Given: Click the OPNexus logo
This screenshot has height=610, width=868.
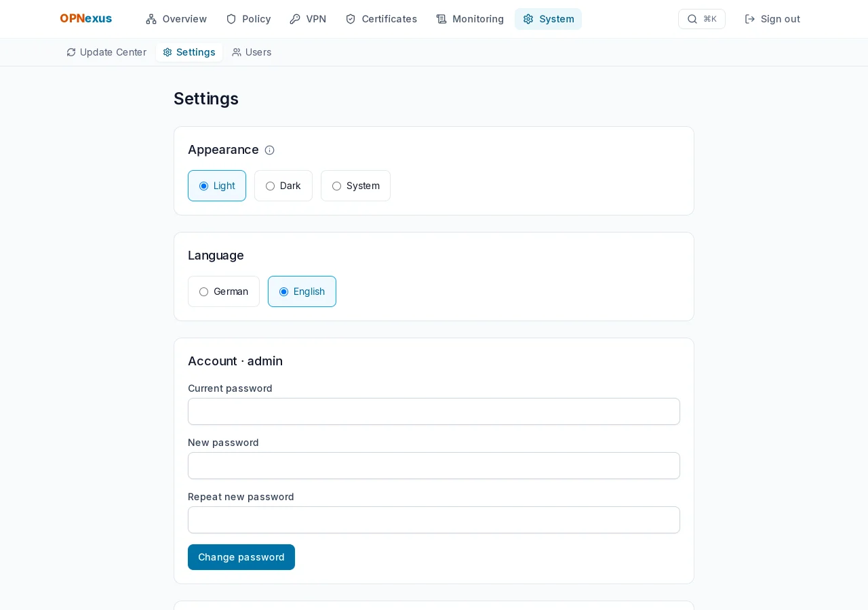Looking at the screenshot, I should tap(85, 19).
